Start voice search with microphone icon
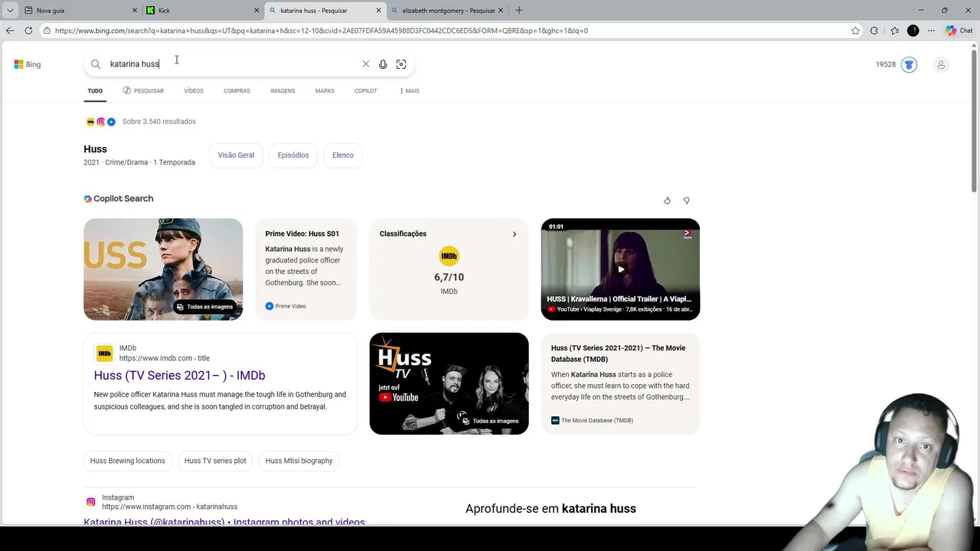The width and height of the screenshot is (980, 551). [x=383, y=64]
